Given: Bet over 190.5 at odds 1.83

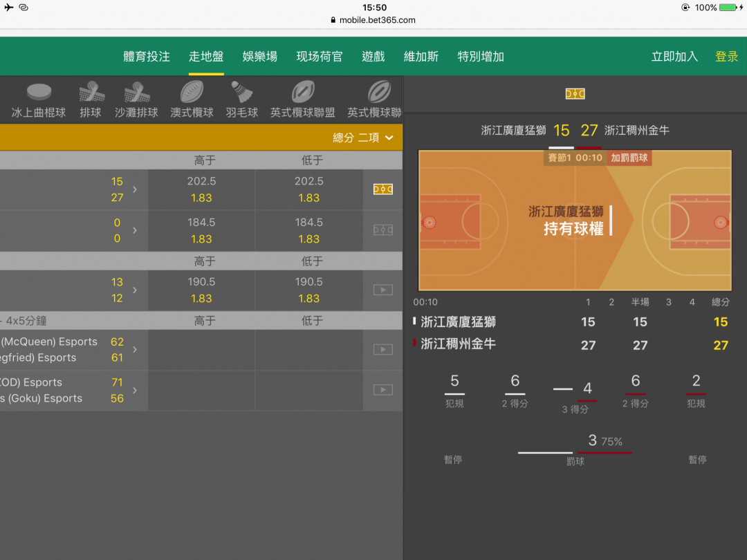Looking at the screenshot, I should (201, 290).
